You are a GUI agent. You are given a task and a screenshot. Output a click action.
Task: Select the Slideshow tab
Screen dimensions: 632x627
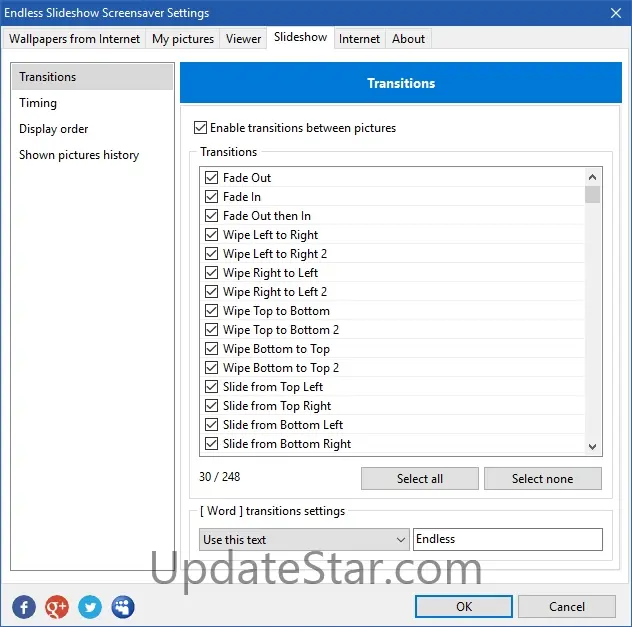click(x=300, y=37)
